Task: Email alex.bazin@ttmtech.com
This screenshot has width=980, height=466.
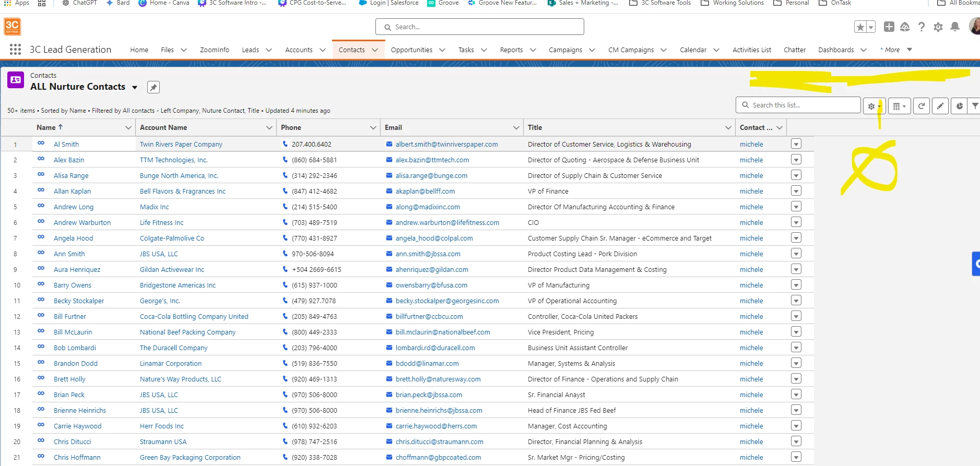Action: coord(432,160)
